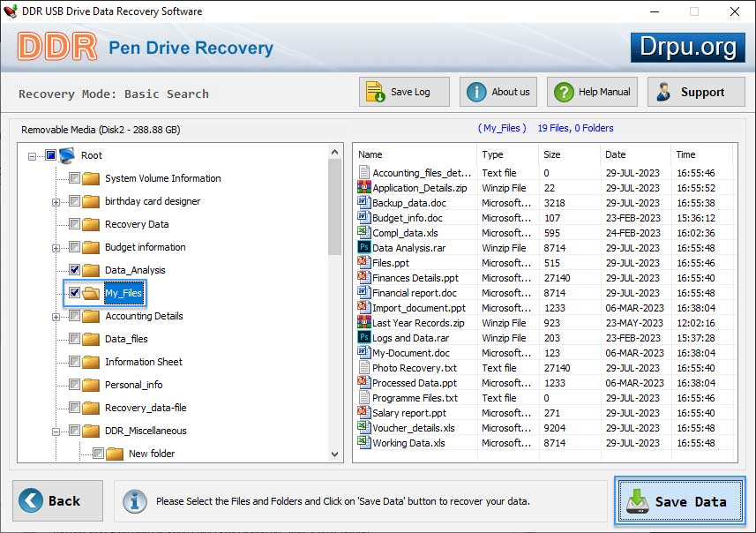Viewport: 756px width, 533px height.
Task: Click the DDR logo in the header
Action: [57, 47]
